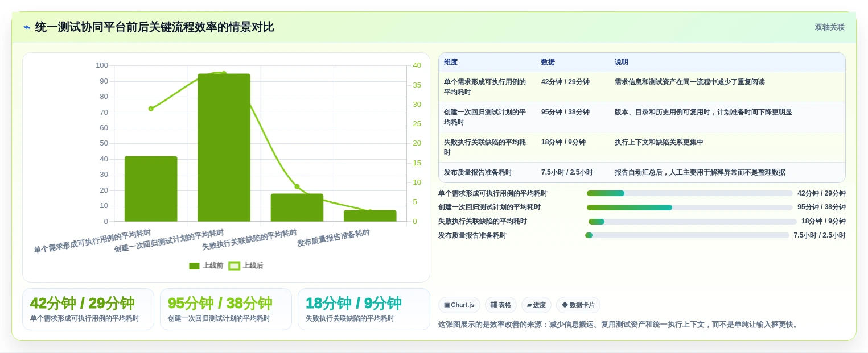
Task: Click the chart bar for 失败执行关联缺陷
Action: [297, 207]
